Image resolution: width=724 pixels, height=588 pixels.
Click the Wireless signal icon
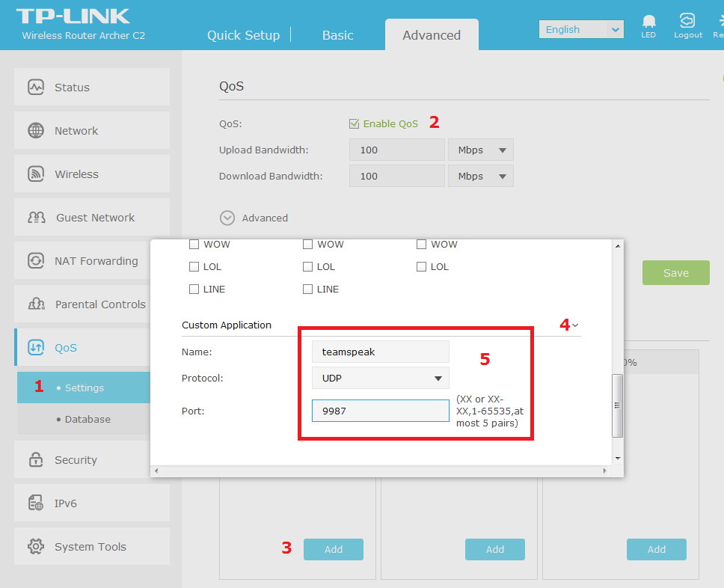pos(36,174)
